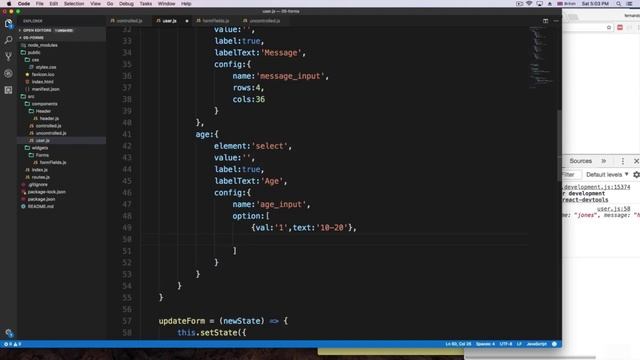Open the Edit menu
The height and width of the screenshot is (360, 640).
(53, 4)
